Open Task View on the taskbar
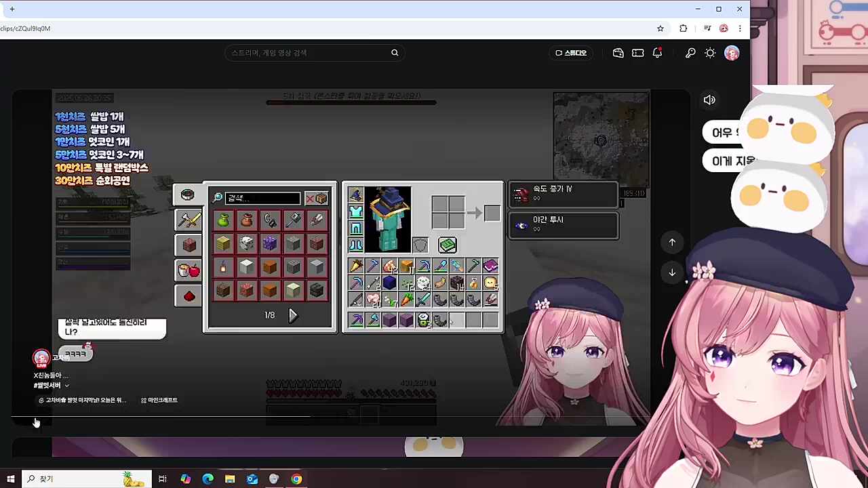This screenshot has height=488, width=868. click(163, 479)
